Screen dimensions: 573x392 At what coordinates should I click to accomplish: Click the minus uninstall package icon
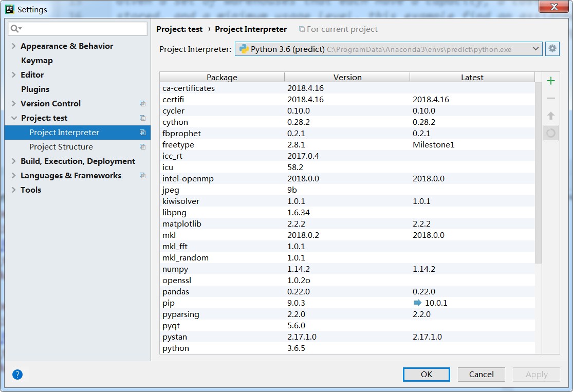551,98
